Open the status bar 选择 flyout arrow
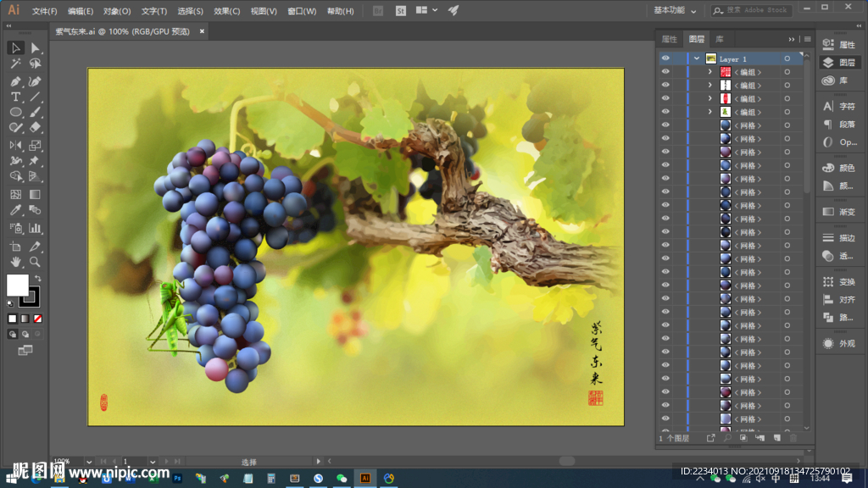Viewport: 868px width, 488px height. click(x=319, y=462)
